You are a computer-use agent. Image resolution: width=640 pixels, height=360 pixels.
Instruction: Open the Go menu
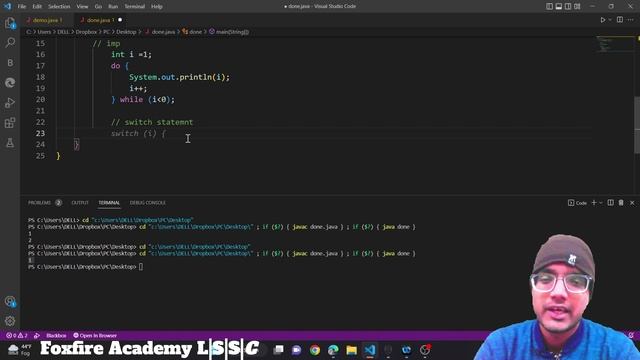pos(98,7)
